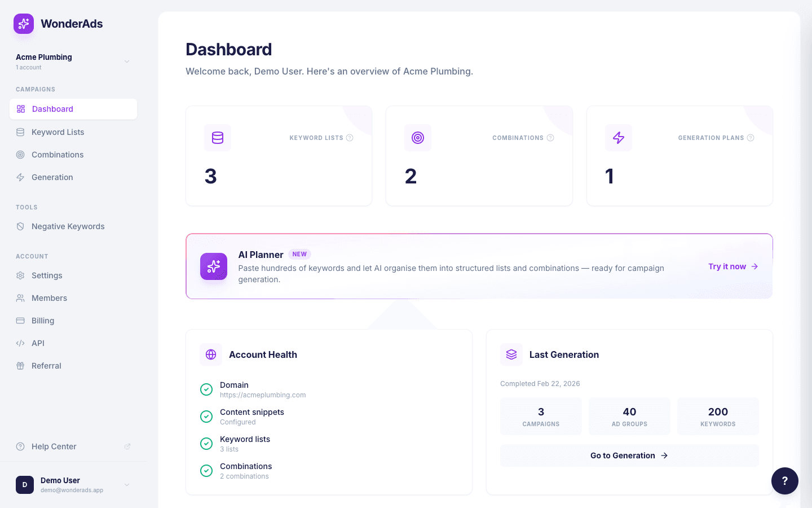Click the AI Planner sparkle icon in banner

(214, 266)
